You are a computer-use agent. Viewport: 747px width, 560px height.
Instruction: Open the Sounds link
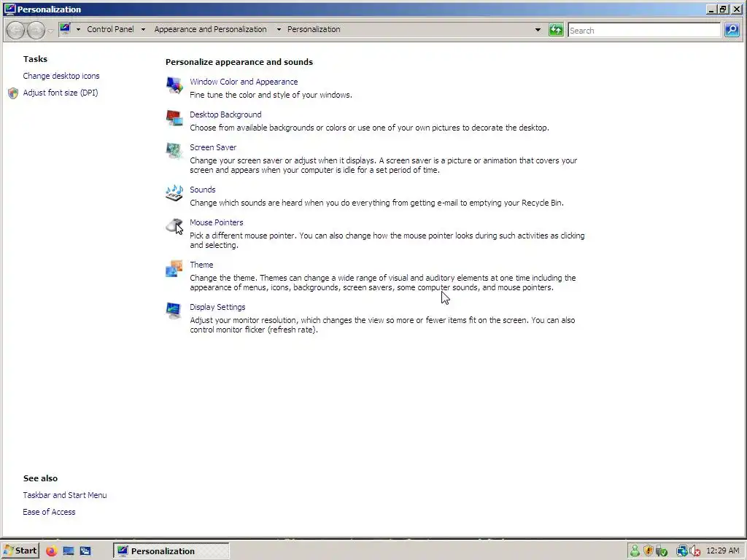(203, 190)
